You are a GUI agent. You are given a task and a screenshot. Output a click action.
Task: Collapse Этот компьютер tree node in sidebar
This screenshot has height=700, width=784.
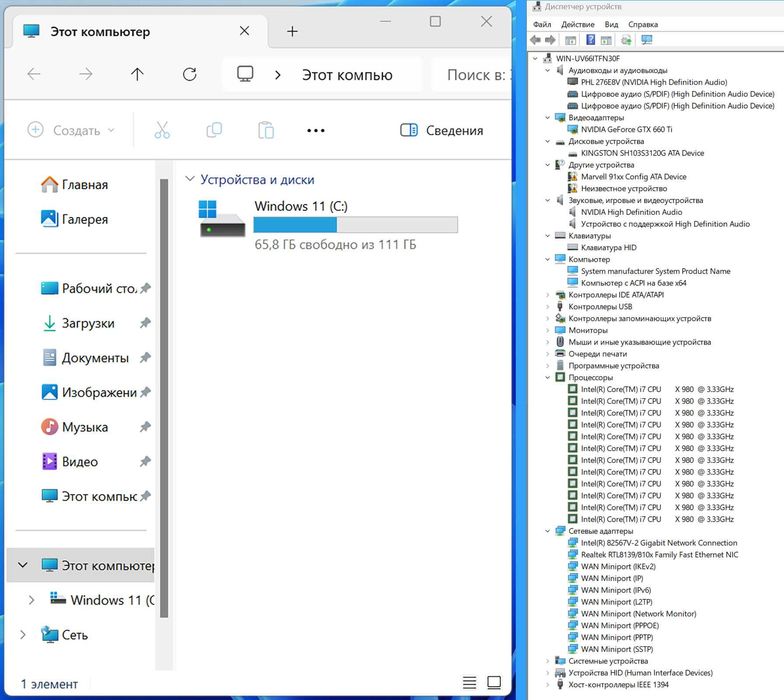coord(22,565)
